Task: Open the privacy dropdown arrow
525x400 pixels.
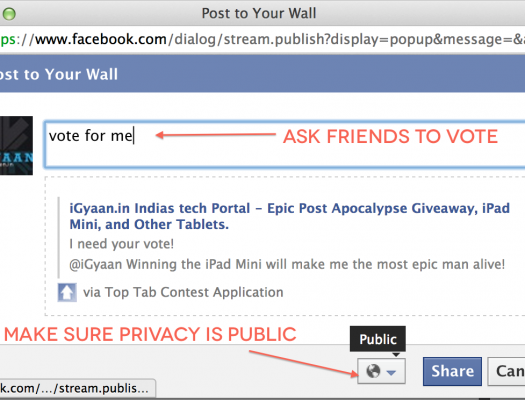Action: (x=391, y=372)
